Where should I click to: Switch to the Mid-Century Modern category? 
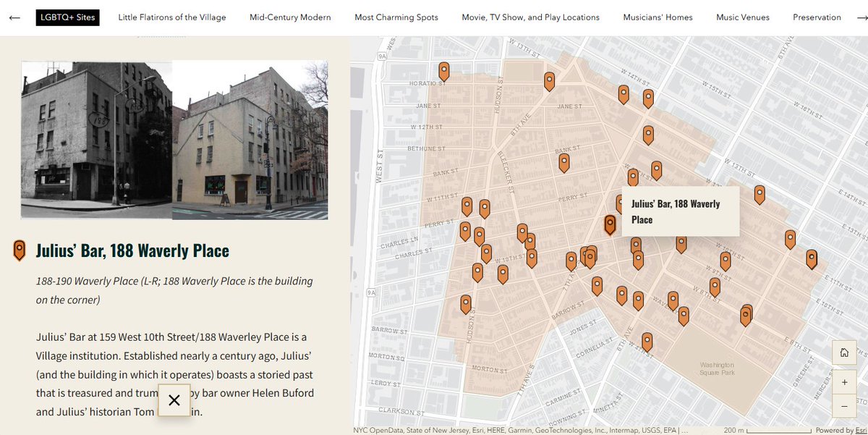(x=290, y=17)
